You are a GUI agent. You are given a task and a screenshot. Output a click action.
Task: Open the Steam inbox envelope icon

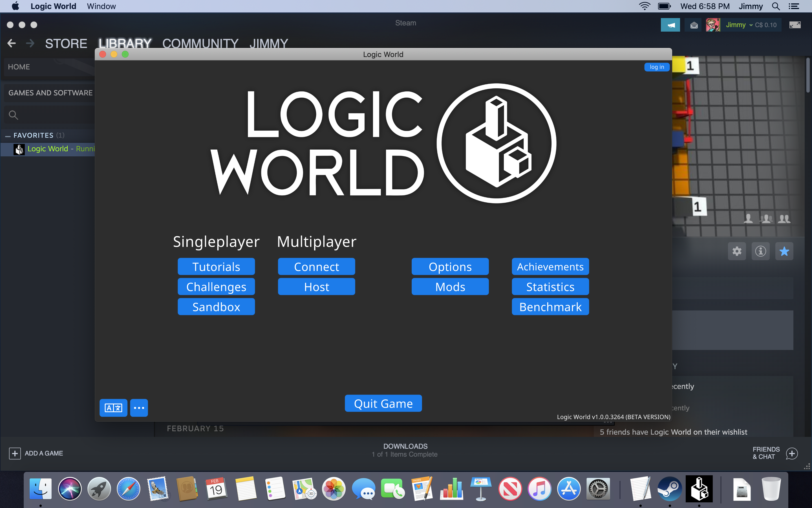tap(694, 25)
